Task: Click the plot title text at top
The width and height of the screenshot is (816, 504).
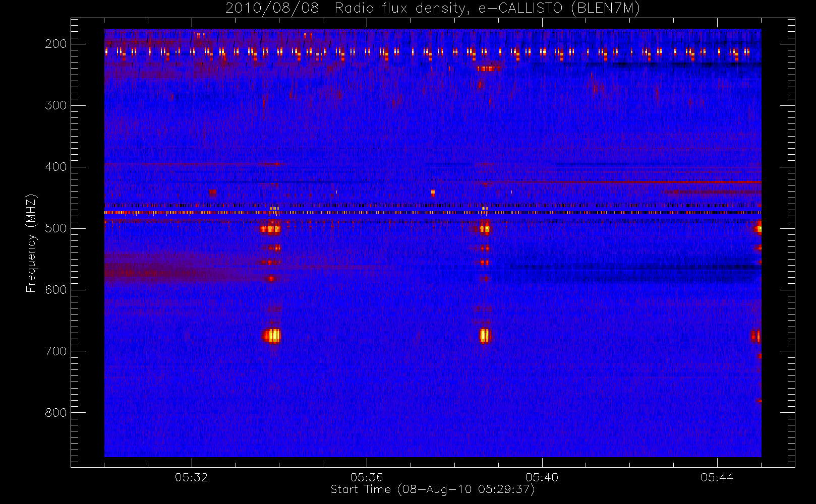Action: pos(432,9)
